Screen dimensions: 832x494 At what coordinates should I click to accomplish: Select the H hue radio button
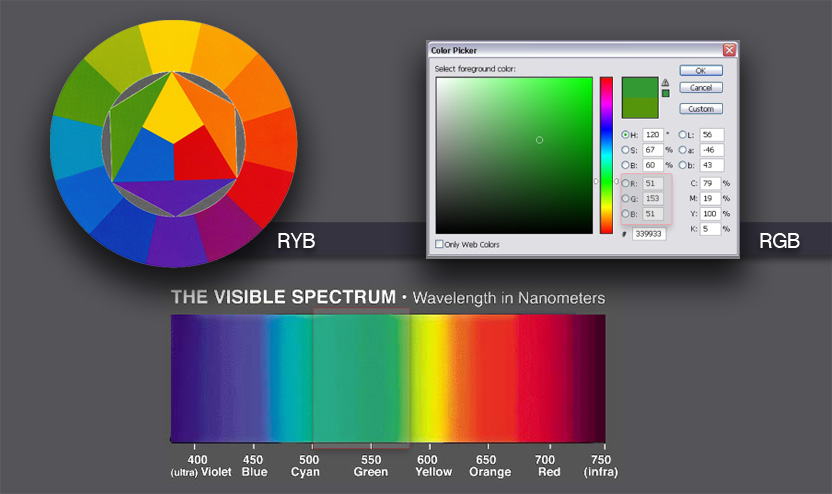tap(627, 134)
